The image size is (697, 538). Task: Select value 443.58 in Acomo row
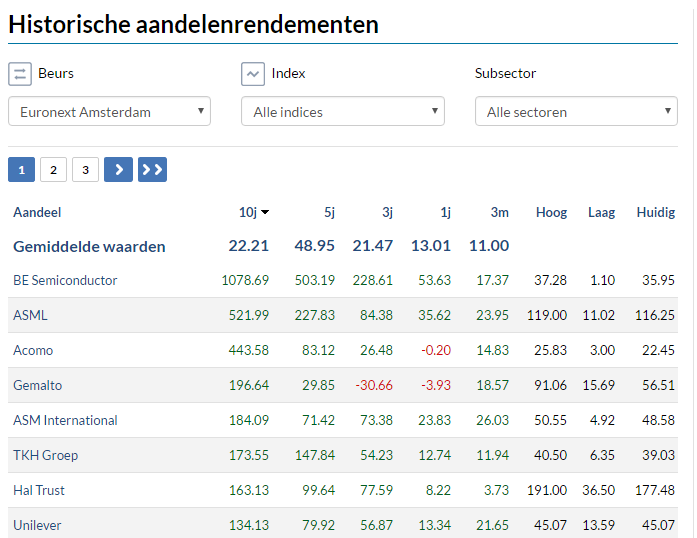(249, 350)
